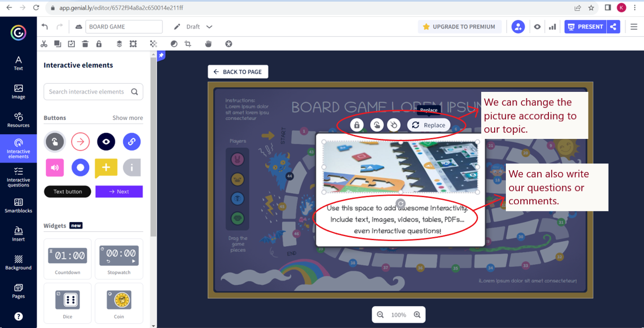The height and width of the screenshot is (328, 644).
Task: Click the accessibility icon in toolbar
Action: [229, 44]
